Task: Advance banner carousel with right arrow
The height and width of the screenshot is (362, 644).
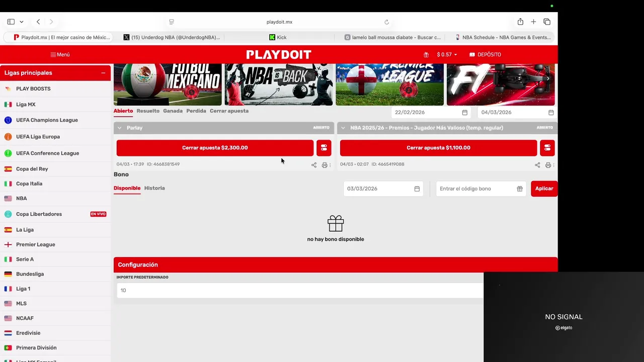Action: point(548,78)
